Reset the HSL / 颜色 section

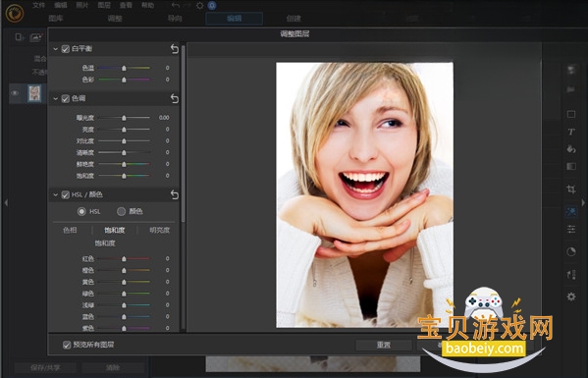[x=175, y=194]
